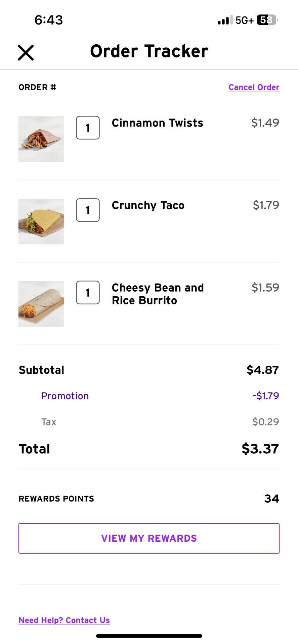Tap the Cinnamon Twists quantity box

click(x=88, y=128)
